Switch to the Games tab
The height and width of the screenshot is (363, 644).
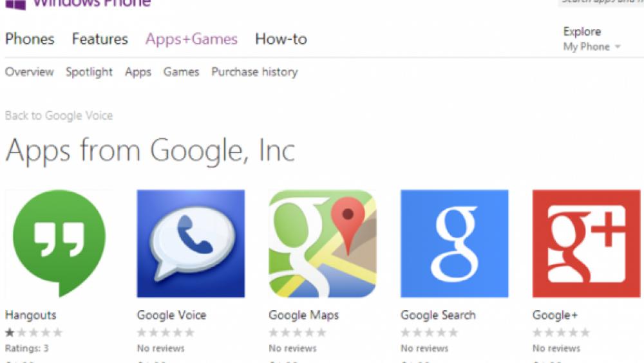click(181, 72)
